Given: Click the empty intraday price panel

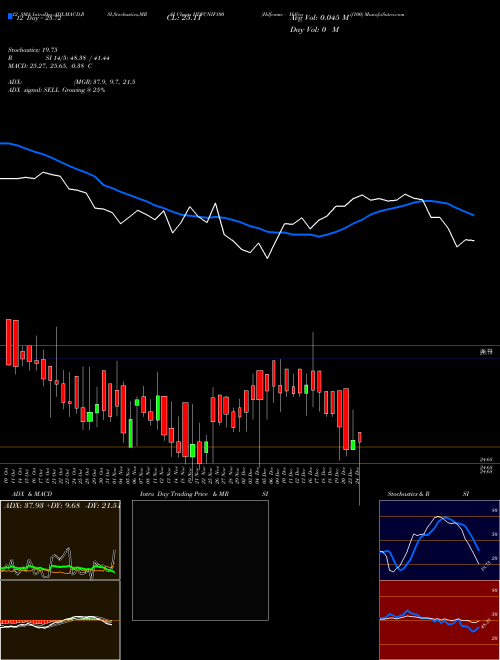Looking at the screenshot, I should click(x=200, y=560).
